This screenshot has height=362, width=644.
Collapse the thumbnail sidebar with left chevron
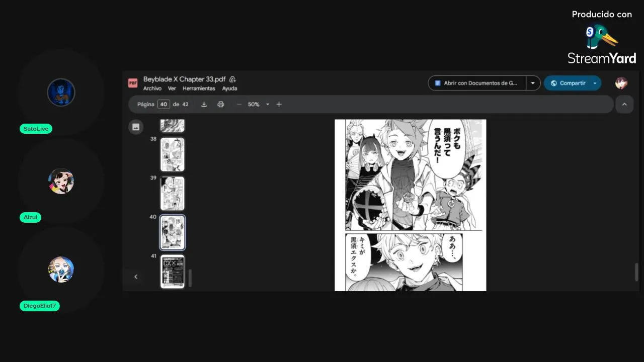(135, 277)
